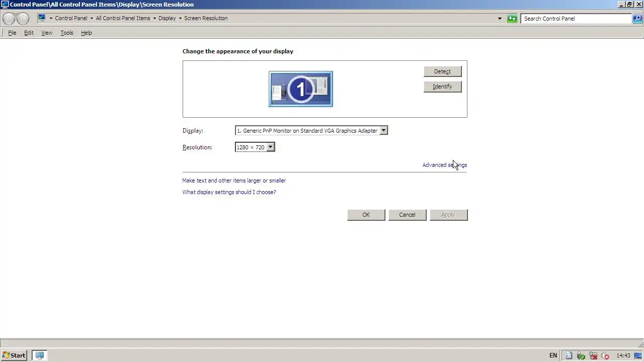The width and height of the screenshot is (644, 362).
Task: Go to All Control Panel Items breadcrumb
Action: pyautogui.click(x=123, y=18)
